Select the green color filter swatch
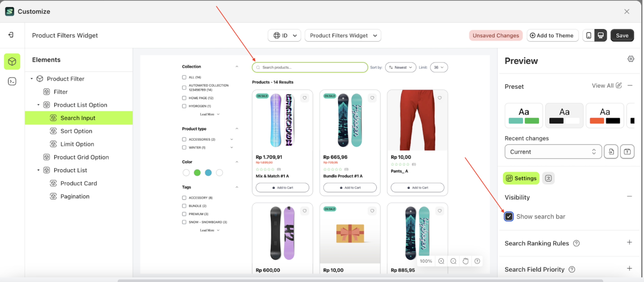Viewport: 644px width, 282px height. pos(197,173)
